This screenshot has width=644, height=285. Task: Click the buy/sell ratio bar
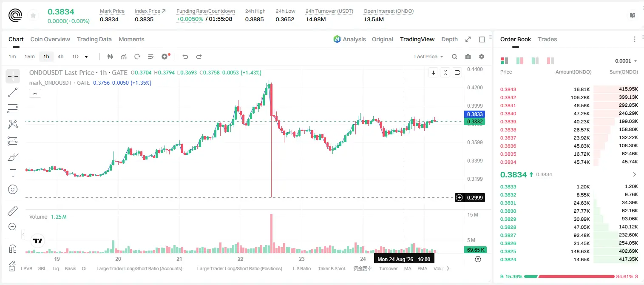pos(569,276)
